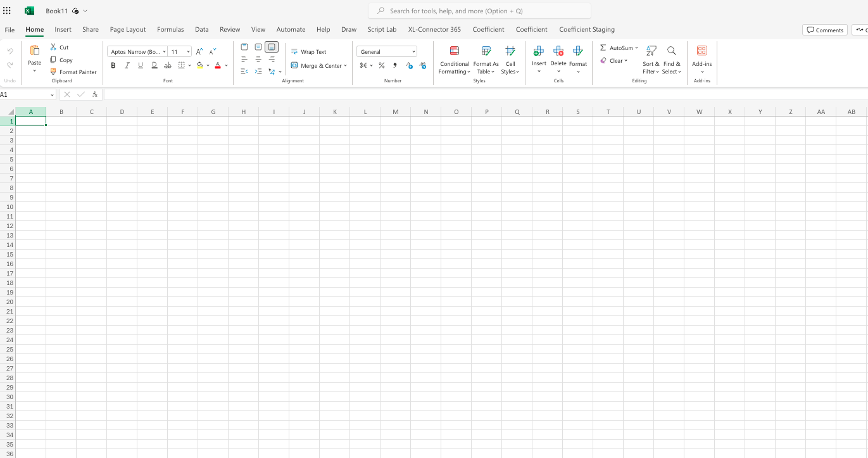Click the Decrease Indent icon

[244, 72]
